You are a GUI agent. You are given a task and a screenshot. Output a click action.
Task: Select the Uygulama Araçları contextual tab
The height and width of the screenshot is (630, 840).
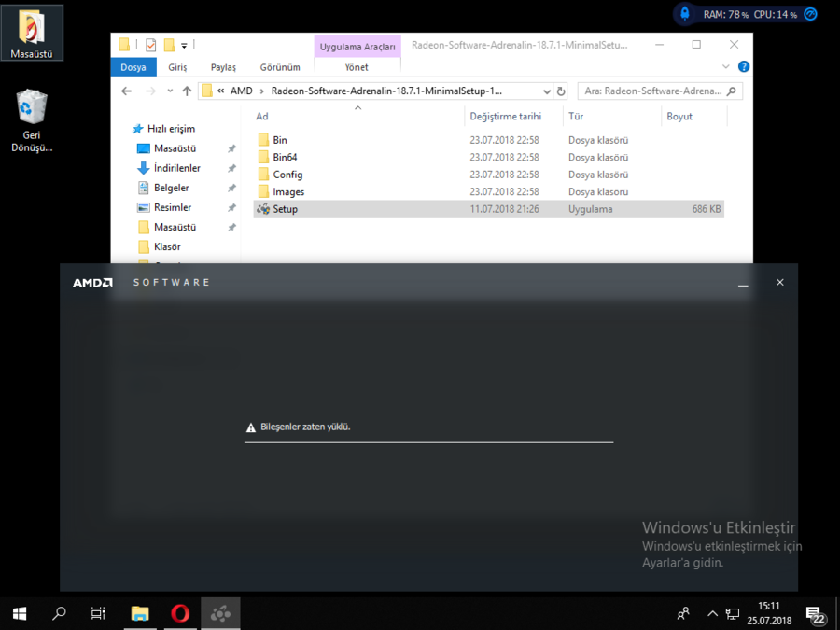point(357,47)
